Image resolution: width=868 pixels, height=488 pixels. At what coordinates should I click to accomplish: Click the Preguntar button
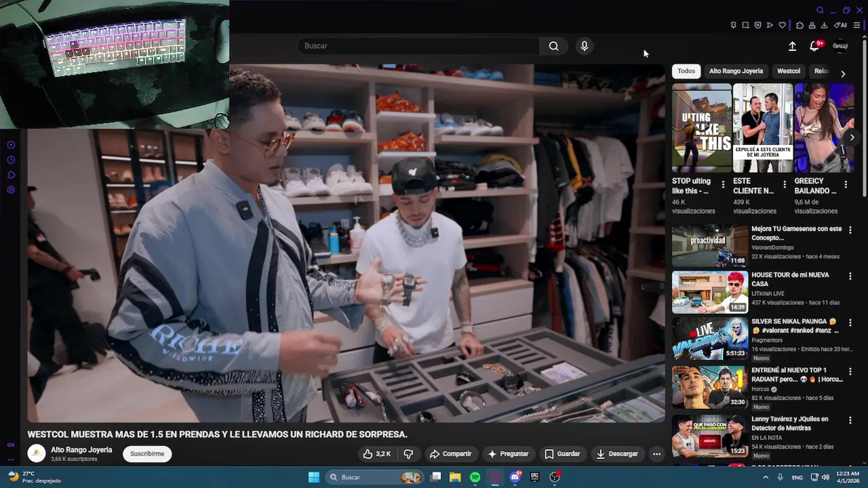(x=507, y=453)
